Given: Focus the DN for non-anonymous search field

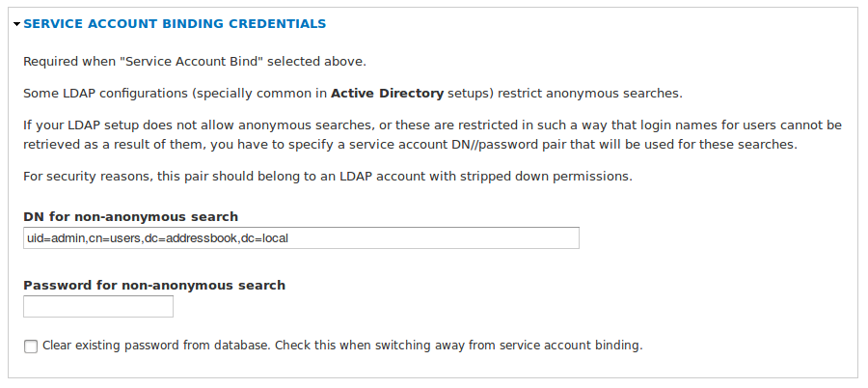Looking at the screenshot, I should (x=301, y=237).
